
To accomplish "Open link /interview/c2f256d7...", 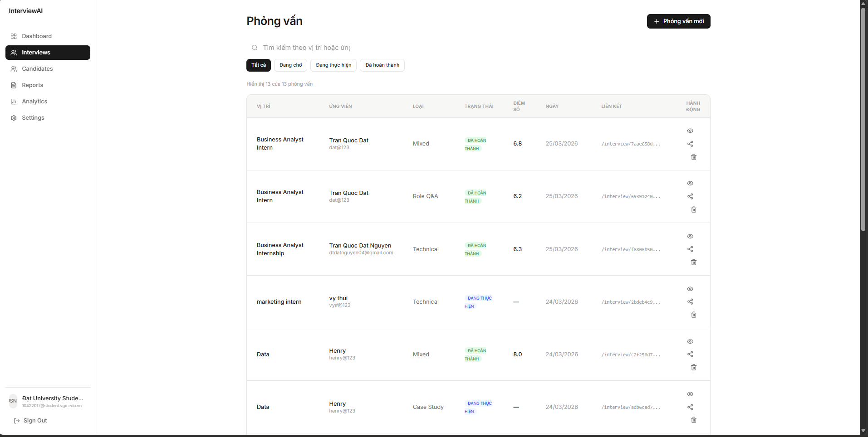I will pos(631,354).
